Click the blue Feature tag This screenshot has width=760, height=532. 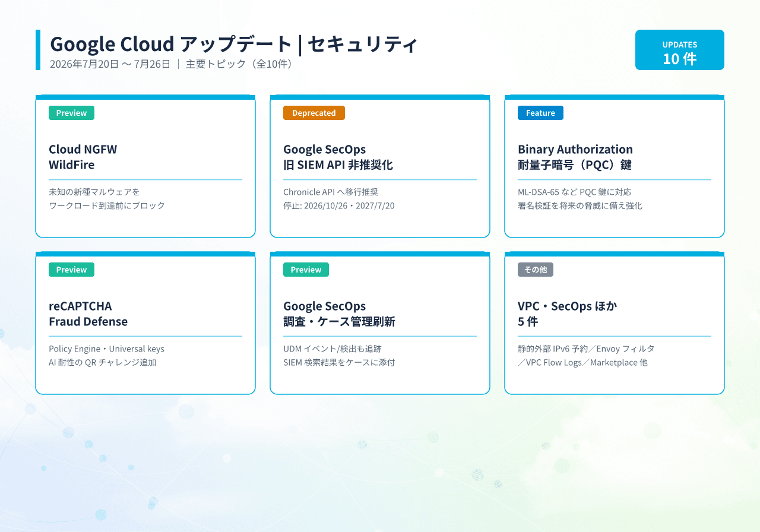[540, 113]
